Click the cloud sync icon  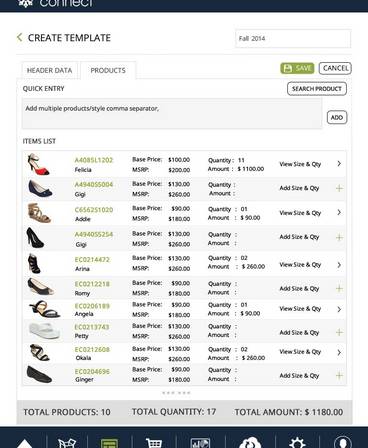[249, 443]
